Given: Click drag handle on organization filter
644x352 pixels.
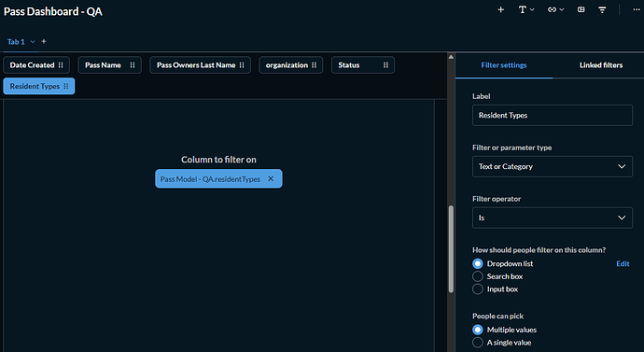Looking at the screenshot, I should point(314,65).
